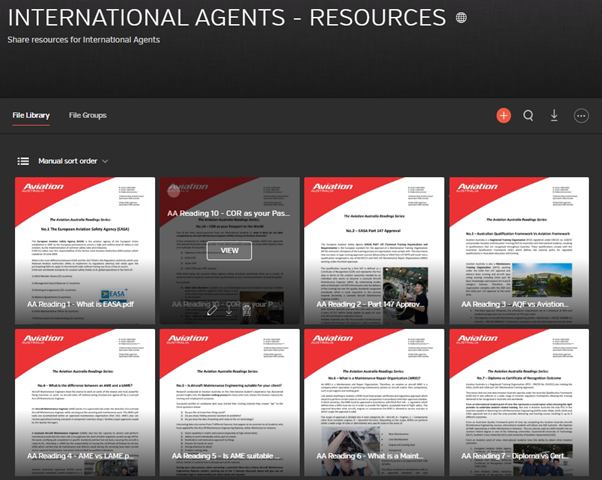The image size is (602, 480).
Task: Open AA Reading 2 - Part 147 thumbnail
Action: point(374,251)
